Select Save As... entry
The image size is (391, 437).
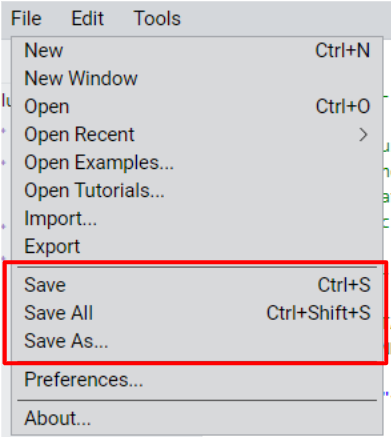(197, 341)
